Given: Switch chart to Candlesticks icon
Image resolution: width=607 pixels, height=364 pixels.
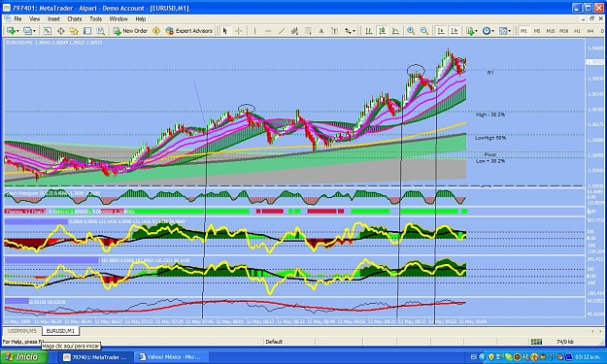Looking at the screenshot, I should pos(382,31).
